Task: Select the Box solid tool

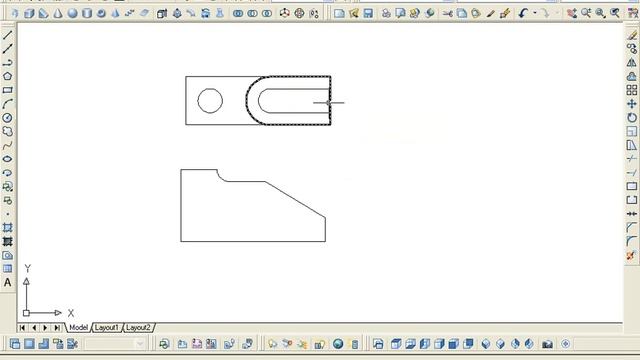Action: tap(29, 13)
